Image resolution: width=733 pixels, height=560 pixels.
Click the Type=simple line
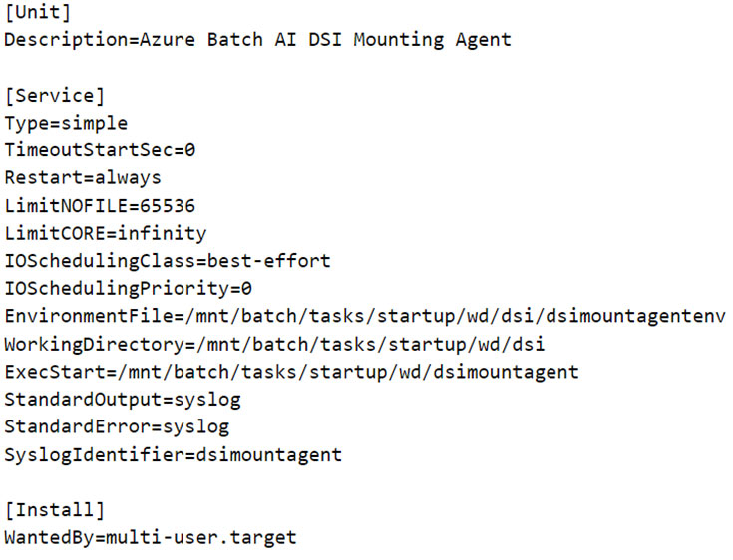pyautogui.click(x=66, y=124)
